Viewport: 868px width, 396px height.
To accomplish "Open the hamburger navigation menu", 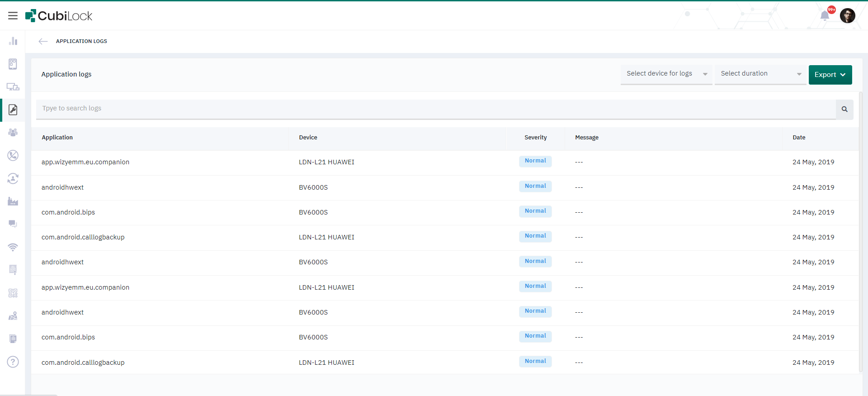I will click(x=13, y=16).
